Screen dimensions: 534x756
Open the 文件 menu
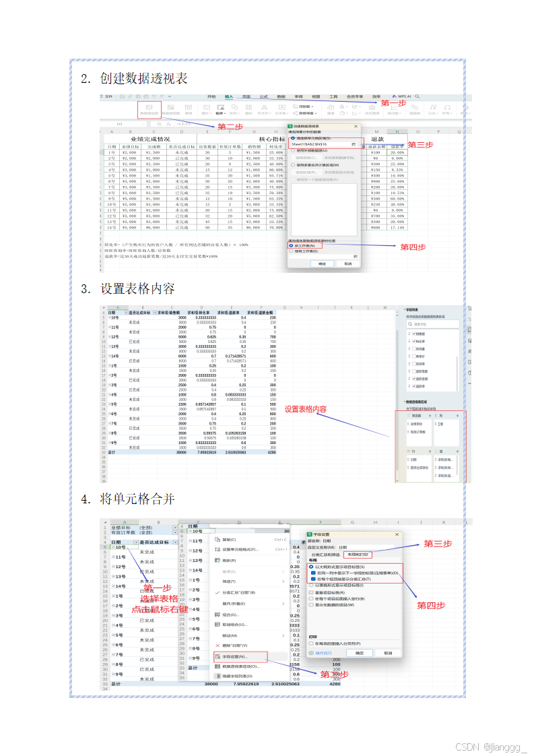click(106, 96)
